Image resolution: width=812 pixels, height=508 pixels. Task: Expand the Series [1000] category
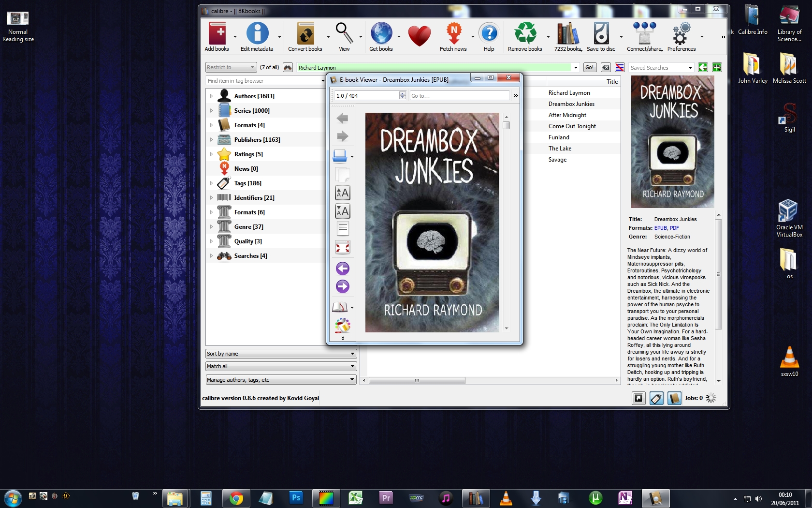point(211,111)
